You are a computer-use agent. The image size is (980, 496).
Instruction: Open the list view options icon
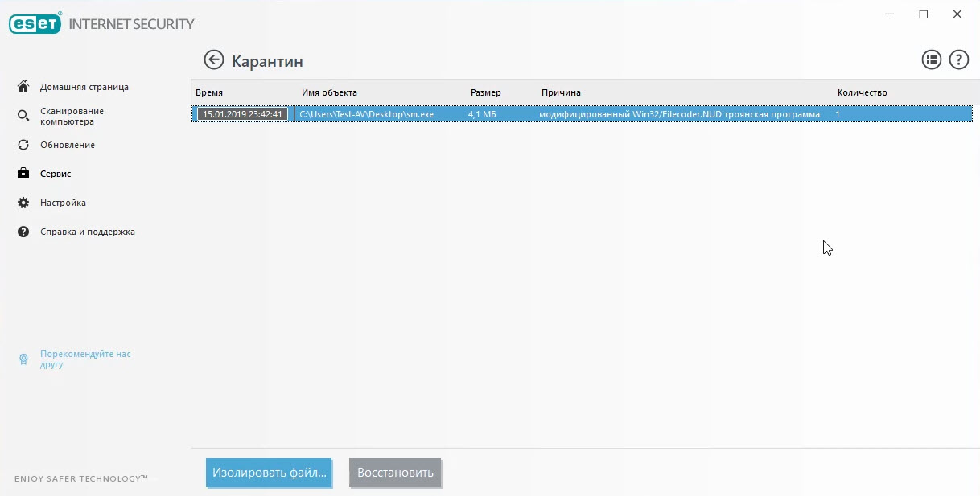(x=931, y=59)
